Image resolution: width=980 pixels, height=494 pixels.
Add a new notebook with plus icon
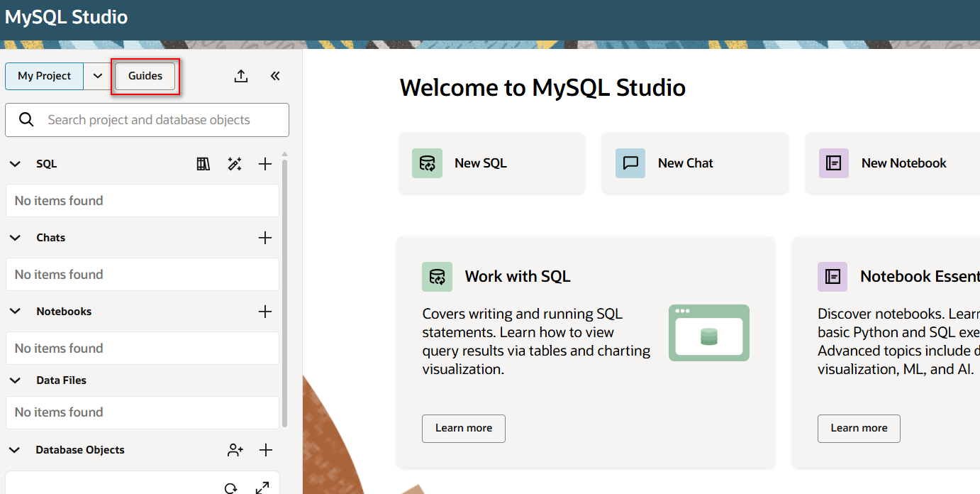click(265, 312)
